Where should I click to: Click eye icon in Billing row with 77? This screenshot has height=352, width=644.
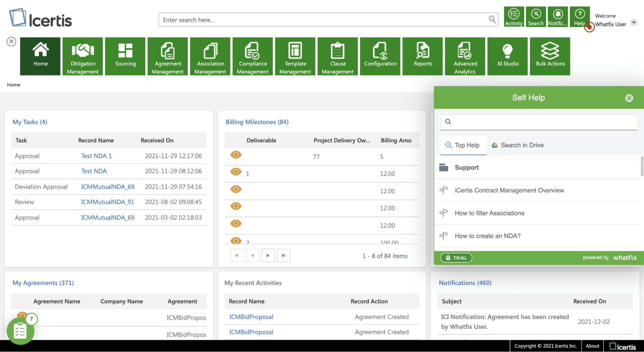(236, 155)
